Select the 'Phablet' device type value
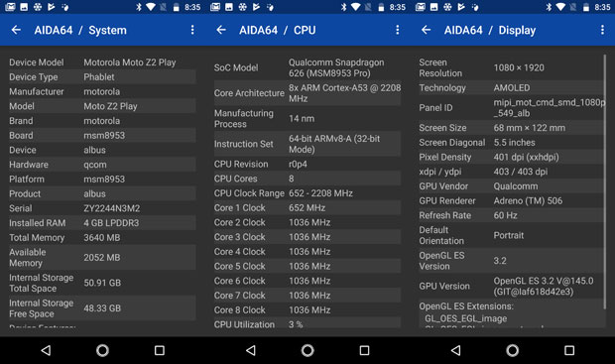The width and height of the screenshot is (615, 364). coord(99,77)
